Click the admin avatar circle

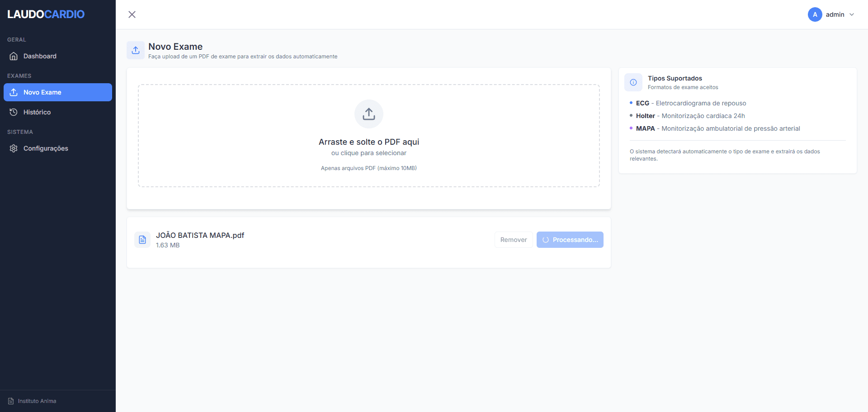point(815,14)
